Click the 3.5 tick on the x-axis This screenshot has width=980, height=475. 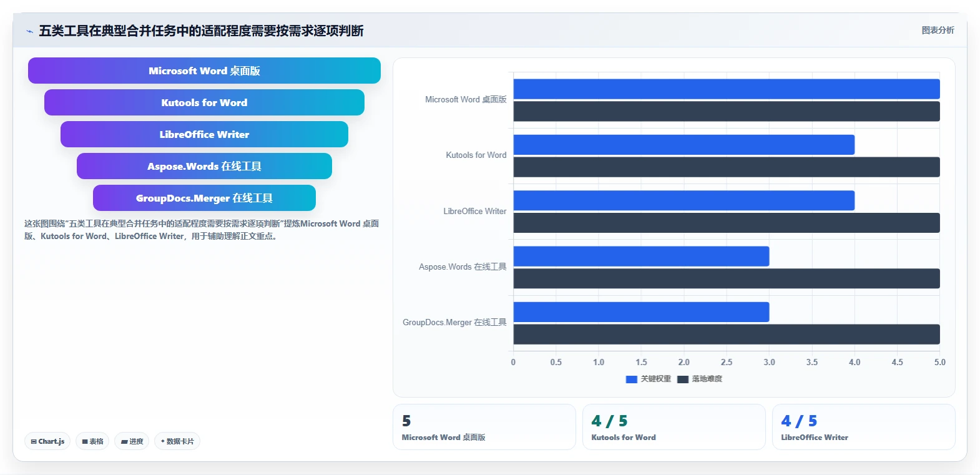(812, 362)
